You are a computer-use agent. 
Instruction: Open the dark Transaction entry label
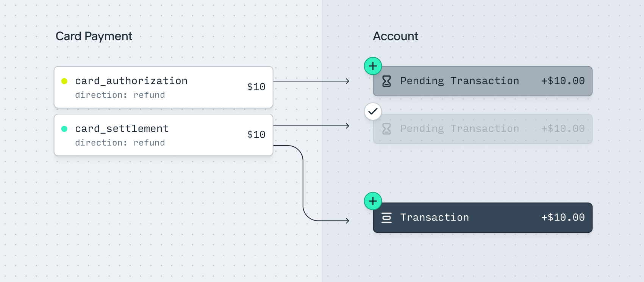tap(435, 217)
